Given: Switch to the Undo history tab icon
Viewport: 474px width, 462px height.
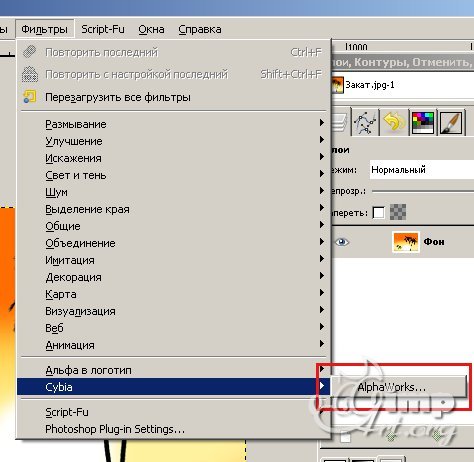Looking at the screenshot, I should [394, 122].
